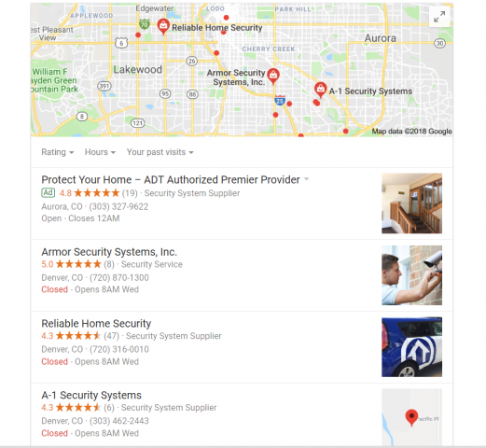Open the Your past visits dropdown
The image size is (486, 448).
(160, 152)
